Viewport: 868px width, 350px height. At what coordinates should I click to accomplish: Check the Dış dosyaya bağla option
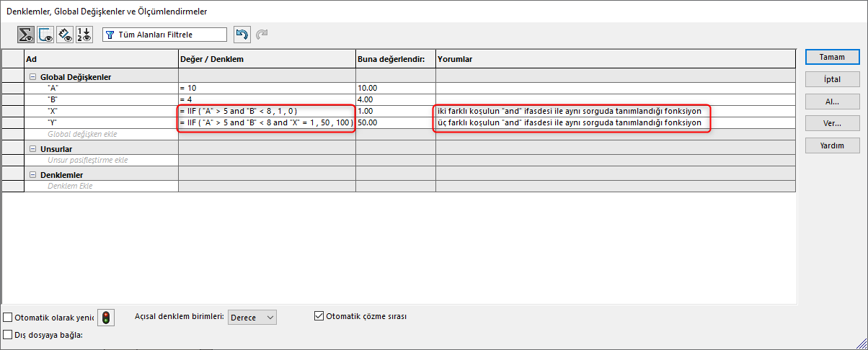[8, 334]
